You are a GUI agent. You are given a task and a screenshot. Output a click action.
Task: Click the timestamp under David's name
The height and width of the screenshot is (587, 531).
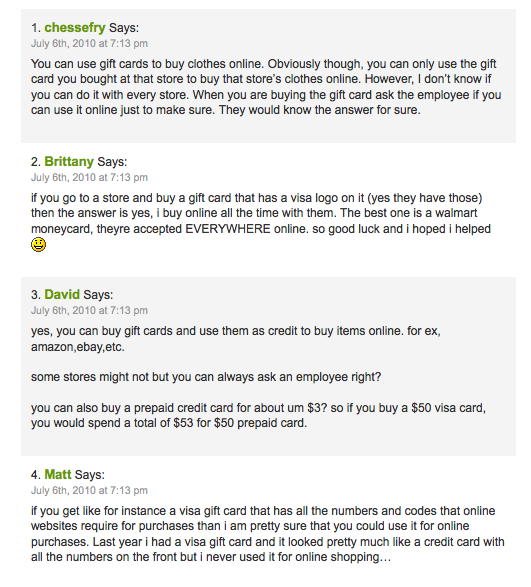point(89,310)
